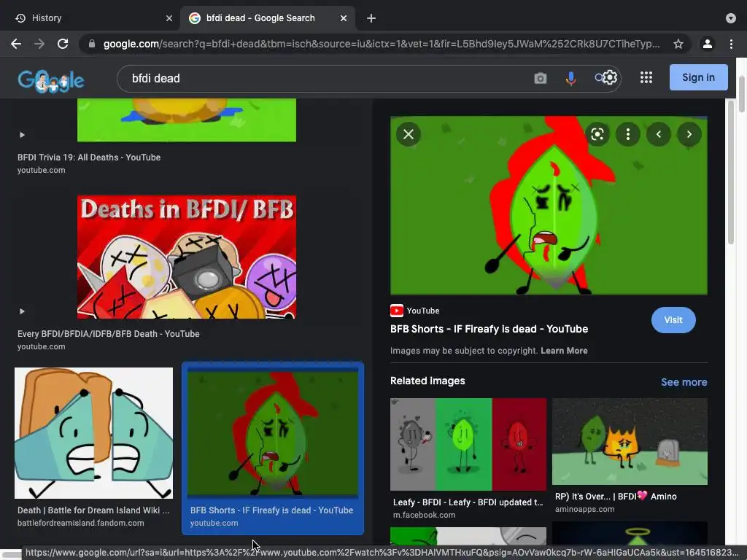The height and width of the screenshot is (560, 747).
Task: Open the Death Battle for Dream Island Wiki image
Action: click(94, 433)
